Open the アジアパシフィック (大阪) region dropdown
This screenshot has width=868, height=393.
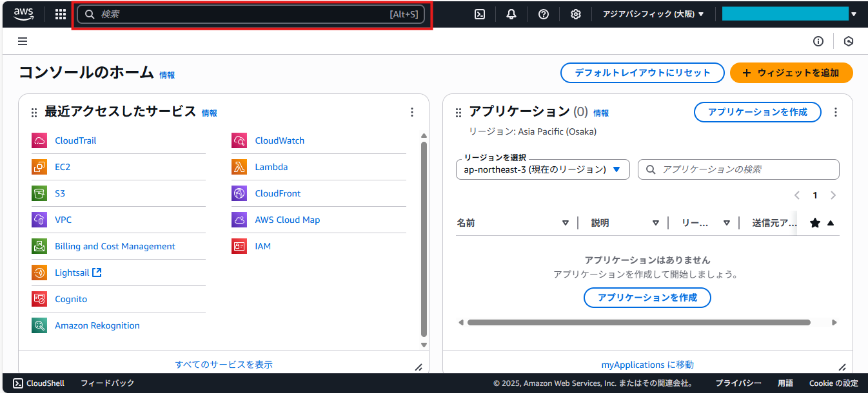tap(653, 14)
